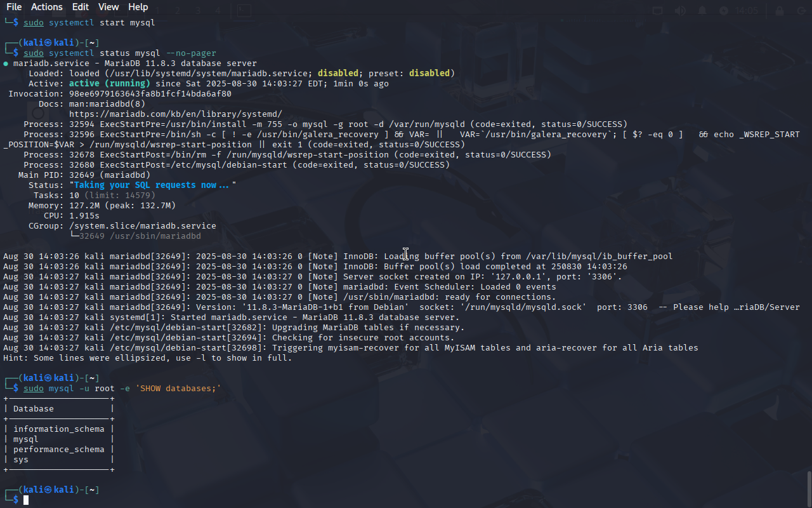The width and height of the screenshot is (812, 508).
Task: Click the 'Process: 32680 ExecStartPost' debian-start line
Action: pyautogui.click(x=237, y=165)
